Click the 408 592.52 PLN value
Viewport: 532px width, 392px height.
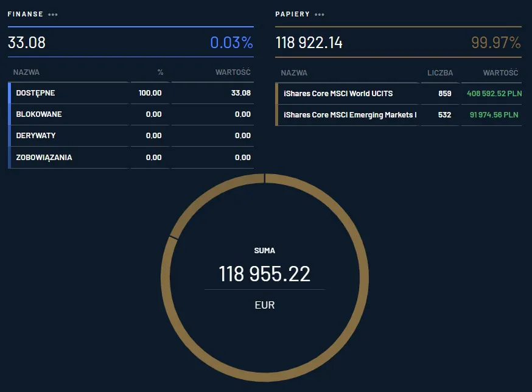point(492,94)
